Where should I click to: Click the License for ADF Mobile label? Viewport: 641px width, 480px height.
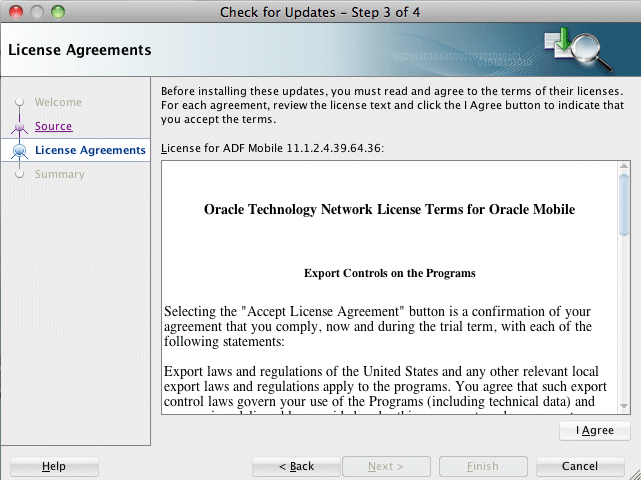[x=272, y=148]
